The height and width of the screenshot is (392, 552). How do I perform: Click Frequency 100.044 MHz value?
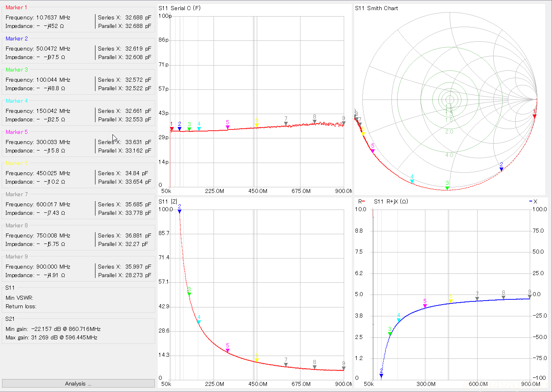[x=53, y=80]
